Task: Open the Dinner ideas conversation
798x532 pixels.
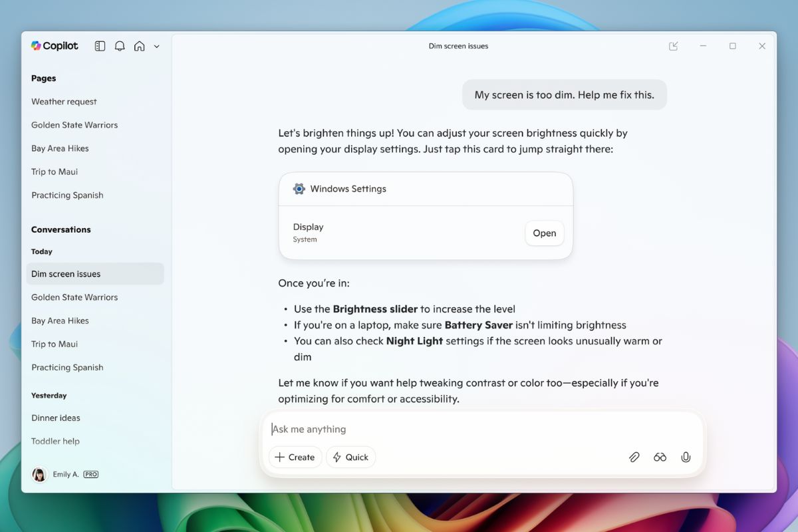Action: click(x=56, y=418)
